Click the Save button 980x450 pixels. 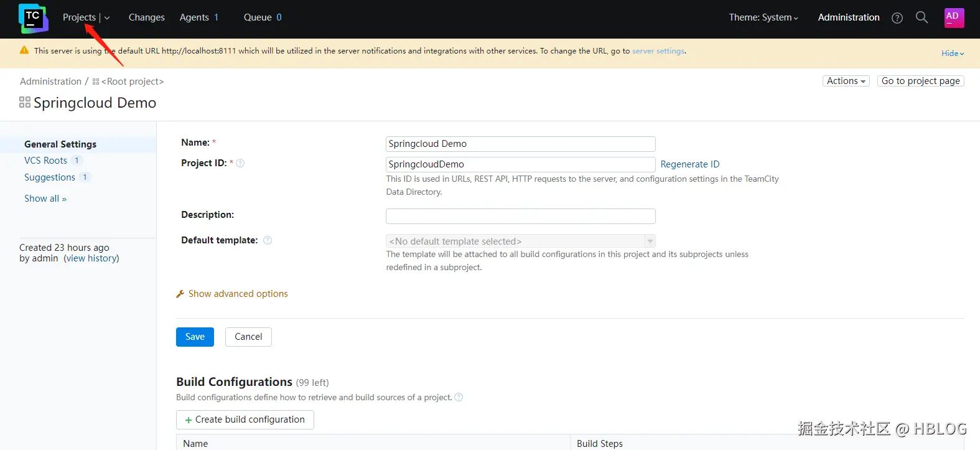pos(195,337)
